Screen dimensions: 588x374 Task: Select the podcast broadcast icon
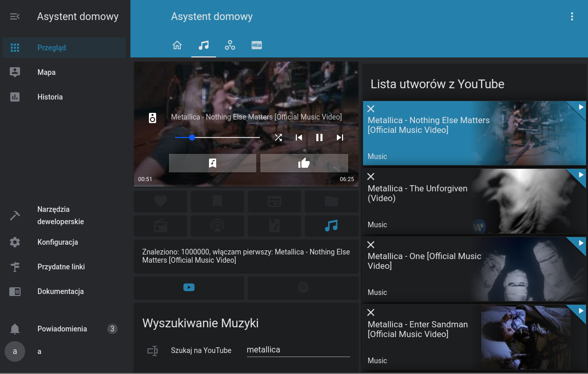click(x=217, y=226)
